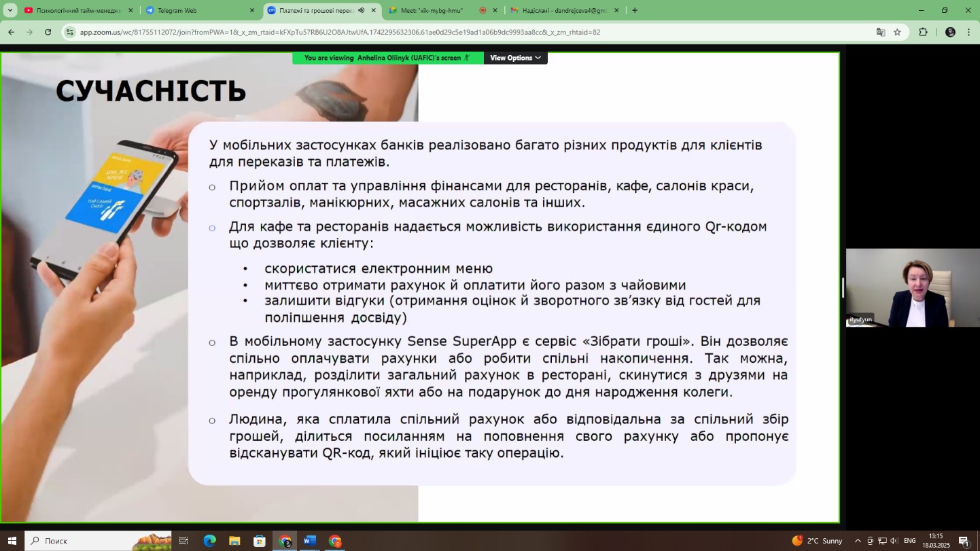Open network settings tray icon
This screenshot has height=551, width=980.
coord(882,541)
